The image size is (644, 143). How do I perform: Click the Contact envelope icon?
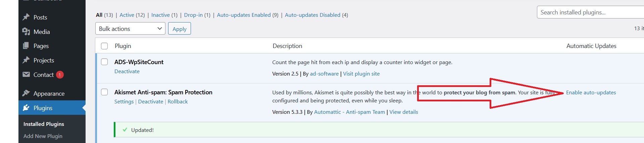pyautogui.click(x=26, y=75)
